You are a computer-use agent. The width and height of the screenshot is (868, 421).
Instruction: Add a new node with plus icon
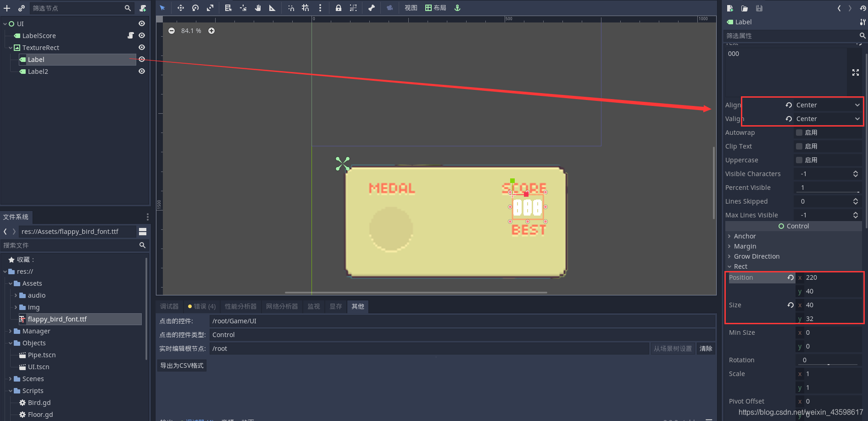[7, 8]
